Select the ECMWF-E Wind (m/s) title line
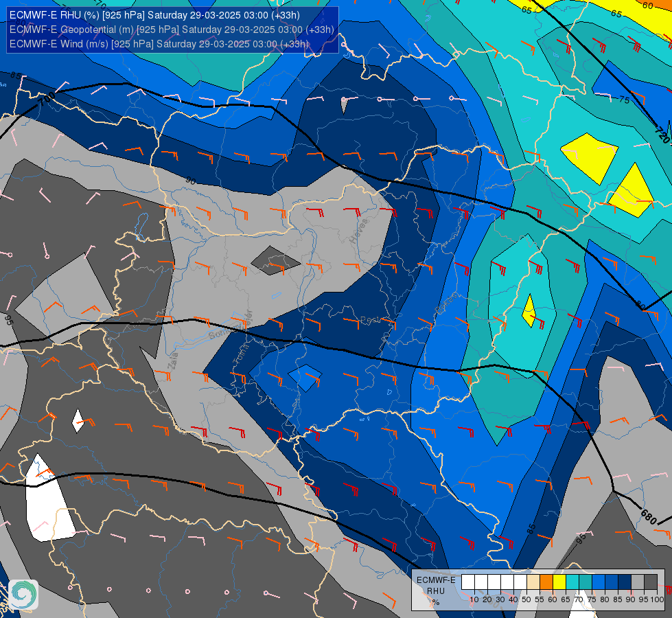Image resolution: width=672 pixels, height=618 pixels. point(159,44)
